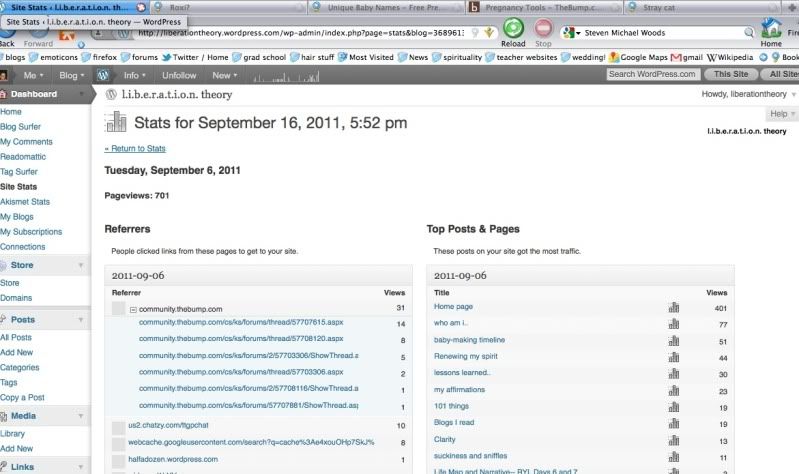Click the sparkline stats graph in admin bar
Screen dimensions: 799x474
[x=286, y=76]
